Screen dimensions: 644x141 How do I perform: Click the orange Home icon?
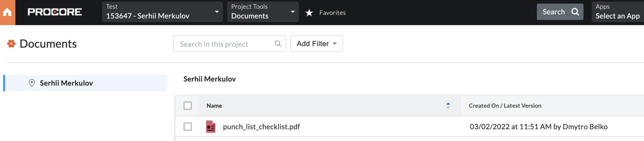[7, 12]
